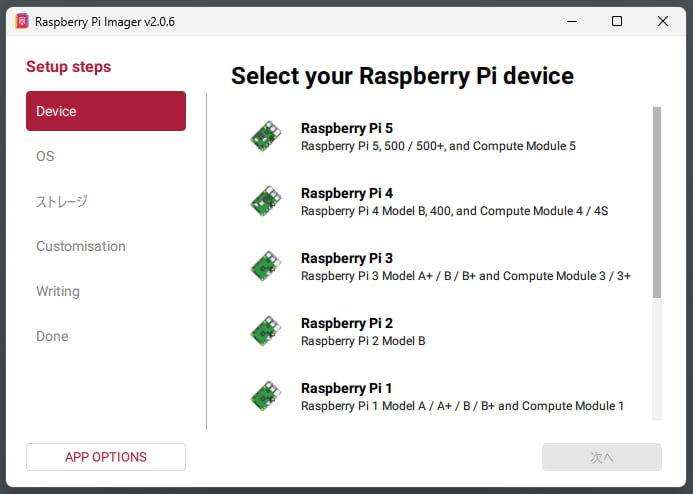Viewport: 693px width, 494px height.
Task: Click the Raspberry Pi 1 board icon
Action: (265, 396)
